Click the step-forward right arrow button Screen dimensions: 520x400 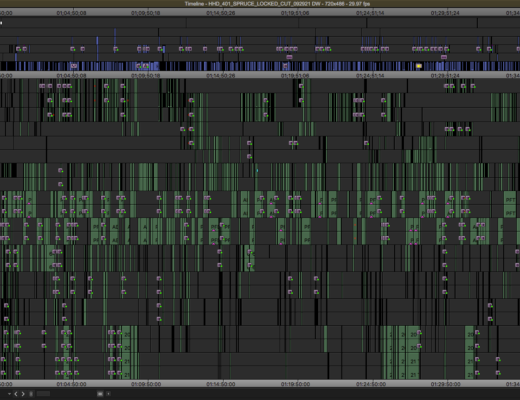click(x=23, y=394)
